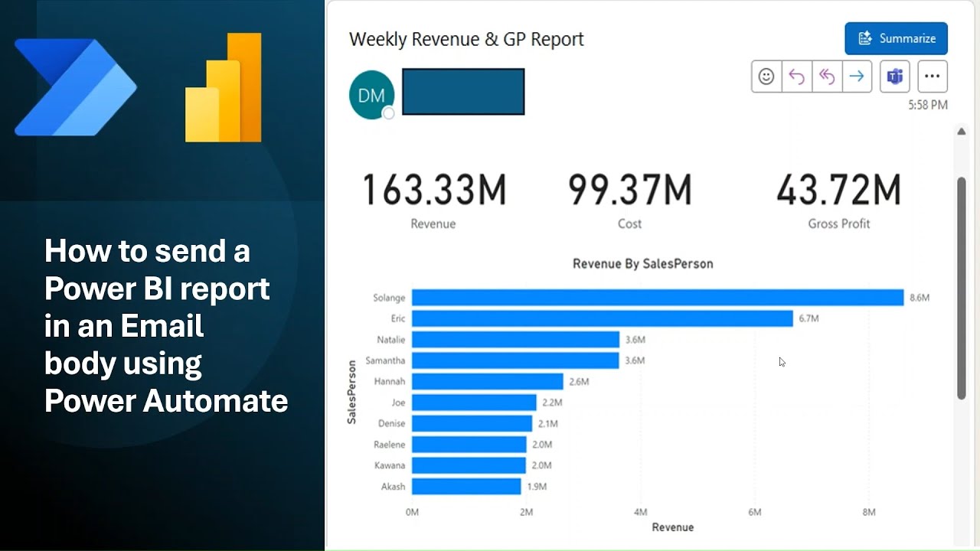
Task: Click the Raelene revenue bar
Action: point(469,445)
